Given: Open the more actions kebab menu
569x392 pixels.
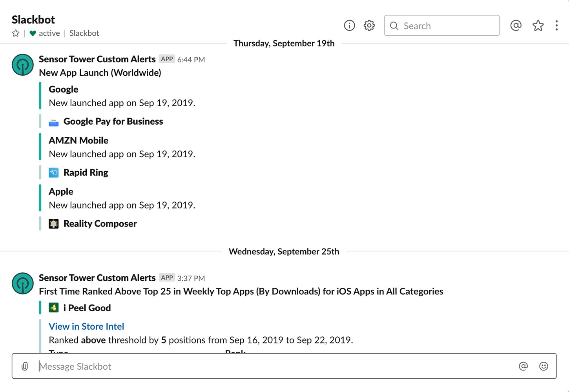Looking at the screenshot, I should 556,25.
